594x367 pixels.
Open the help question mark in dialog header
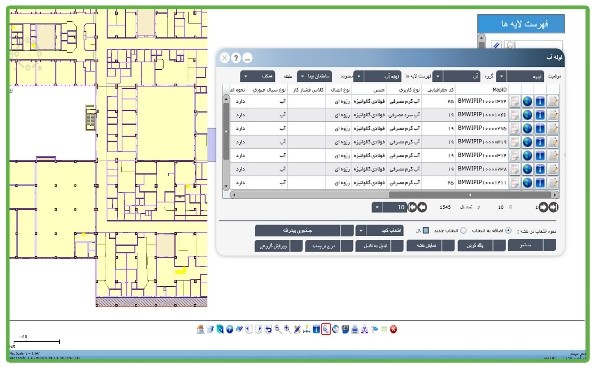236,58
